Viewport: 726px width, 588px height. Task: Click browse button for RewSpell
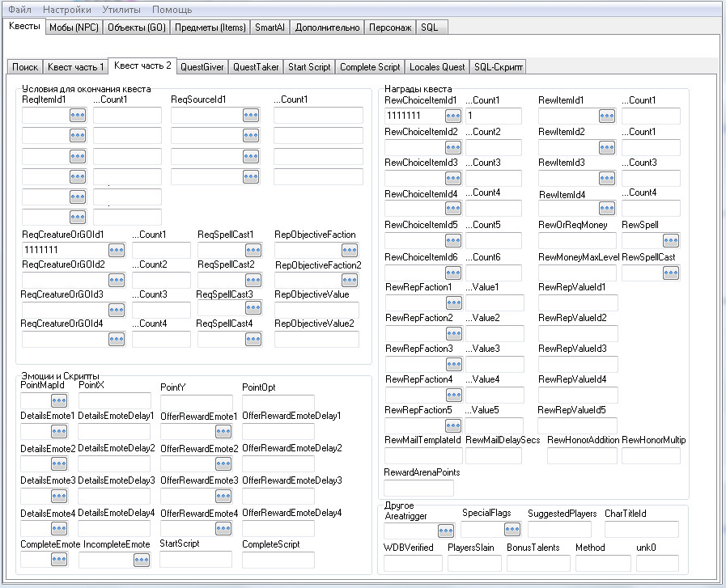(x=671, y=241)
